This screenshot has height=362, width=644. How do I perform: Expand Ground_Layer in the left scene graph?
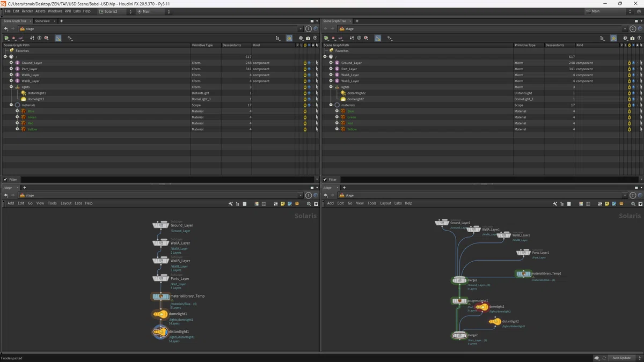click(x=11, y=63)
